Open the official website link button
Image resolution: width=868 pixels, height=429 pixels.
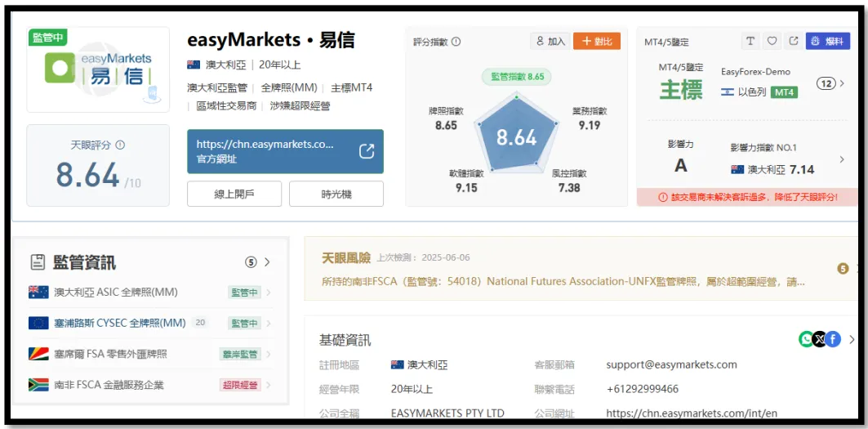coord(285,151)
